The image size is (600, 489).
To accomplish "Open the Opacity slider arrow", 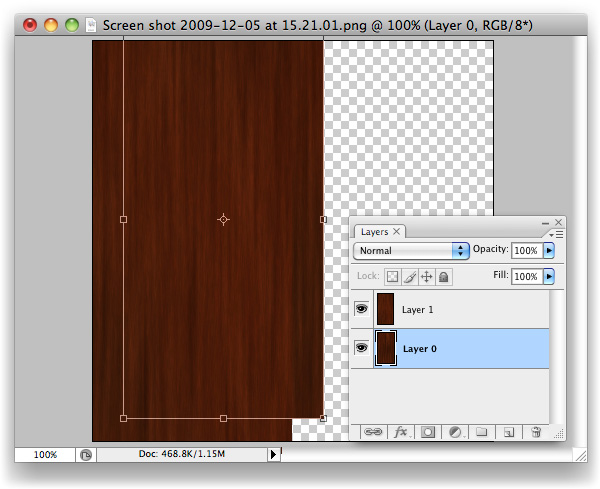I will click(548, 250).
